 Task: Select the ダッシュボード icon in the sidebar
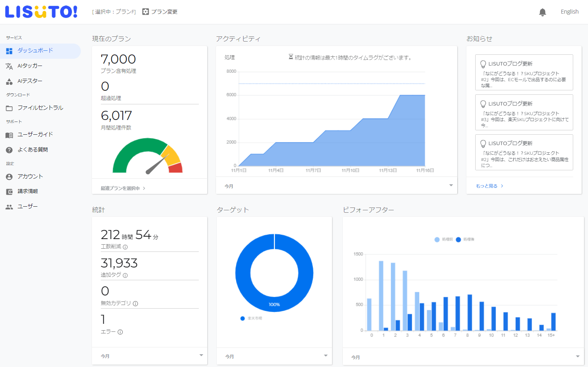[x=9, y=51]
